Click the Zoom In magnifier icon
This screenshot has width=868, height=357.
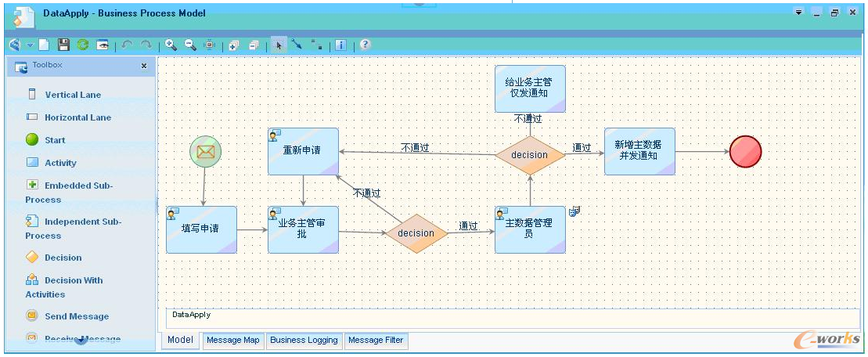tap(171, 45)
